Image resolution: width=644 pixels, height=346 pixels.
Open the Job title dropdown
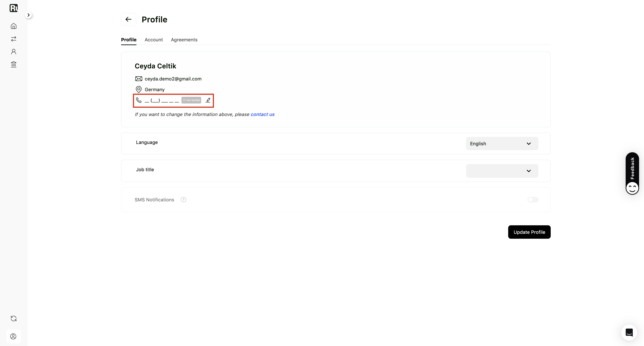pos(502,171)
